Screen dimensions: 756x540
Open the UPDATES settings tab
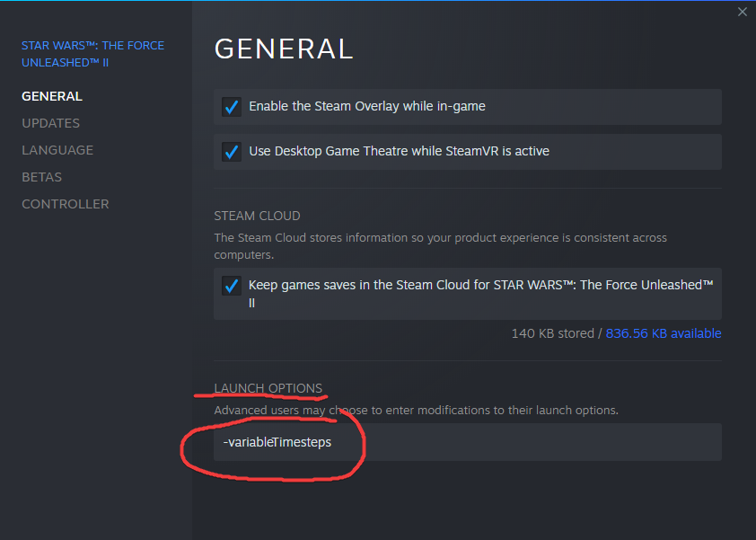tap(50, 123)
